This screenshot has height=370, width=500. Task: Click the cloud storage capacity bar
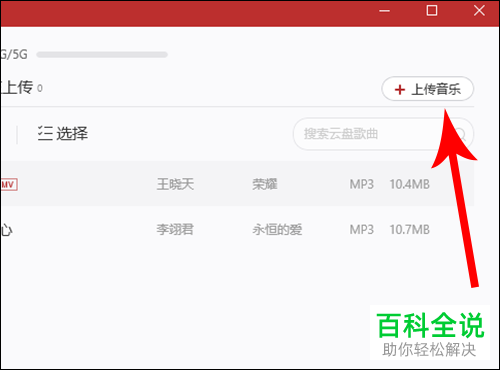point(102,54)
